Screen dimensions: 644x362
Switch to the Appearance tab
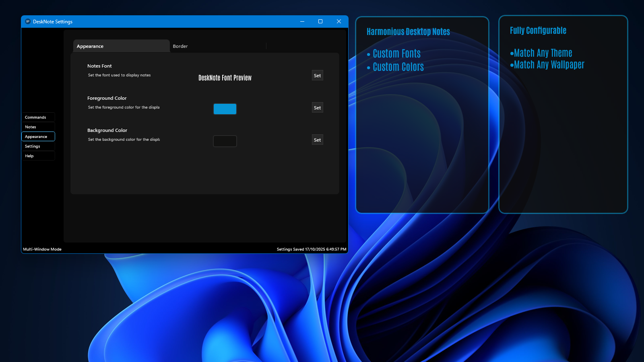click(x=90, y=46)
